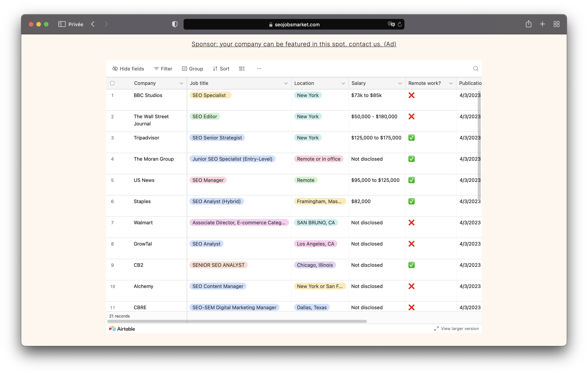This screenshot has height=374, width=588.
Task: Reload the page with the refresh icon
Action: [400, 24]
